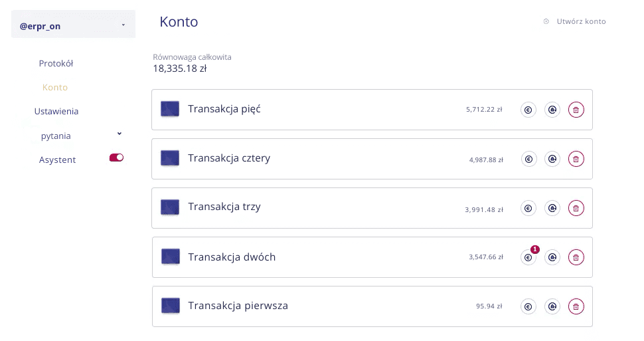The height and width of the screenshot is (341, 644).
Task: Open the Transakcja pierwsza entry title
Action: [x=238, y=306]
